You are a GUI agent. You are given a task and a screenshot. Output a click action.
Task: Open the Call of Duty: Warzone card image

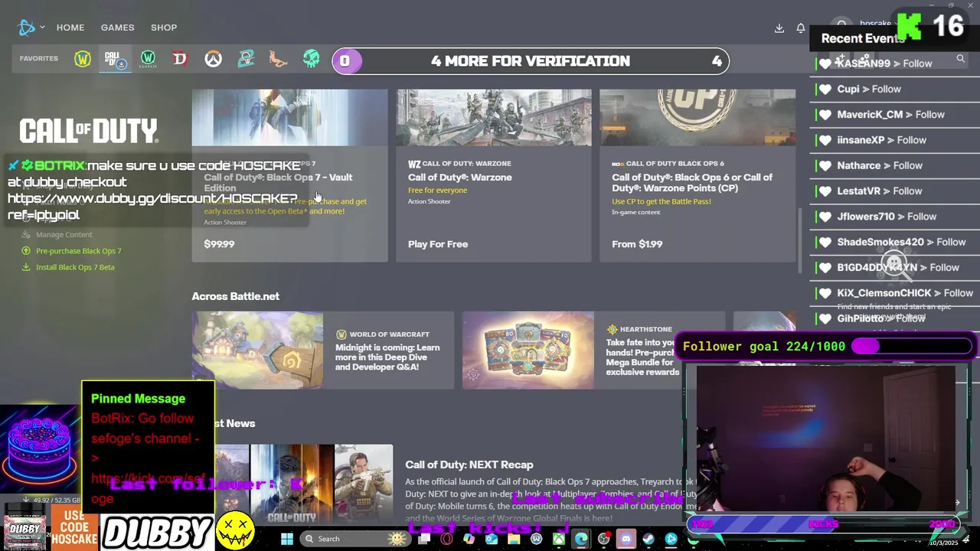click(494, 117)
